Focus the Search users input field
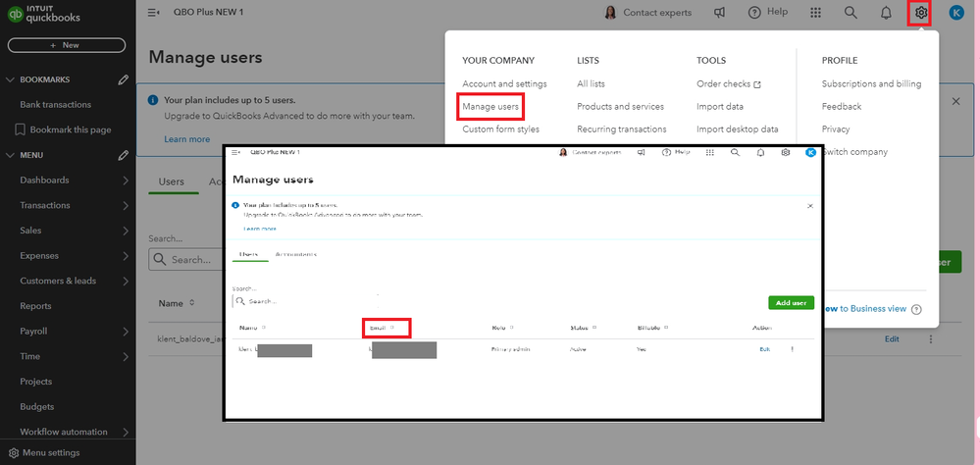980x465 pixels. [x=186, y=259]
